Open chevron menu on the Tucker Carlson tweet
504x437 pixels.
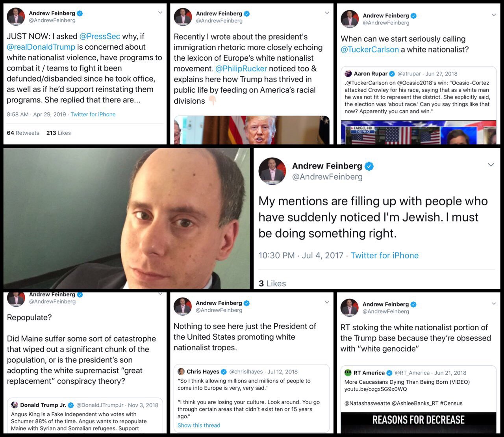pos(494,15)
